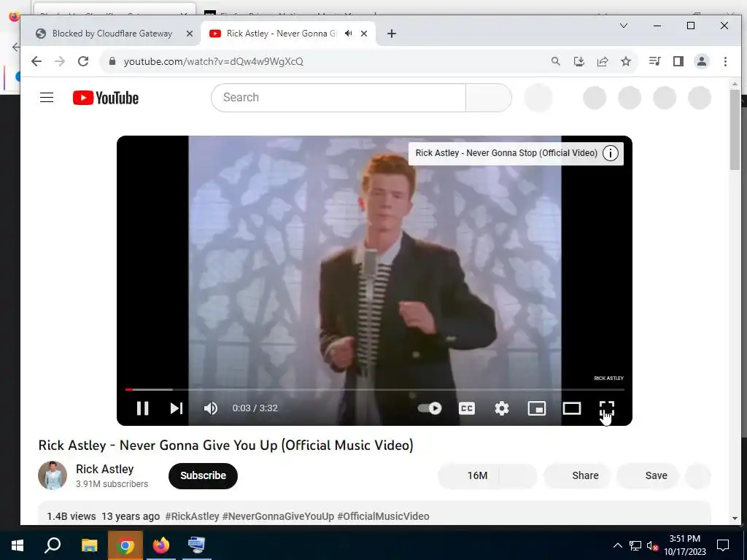Open Windows taskbar search
Viewport: 747px width, 560px height.
[53, 545]
